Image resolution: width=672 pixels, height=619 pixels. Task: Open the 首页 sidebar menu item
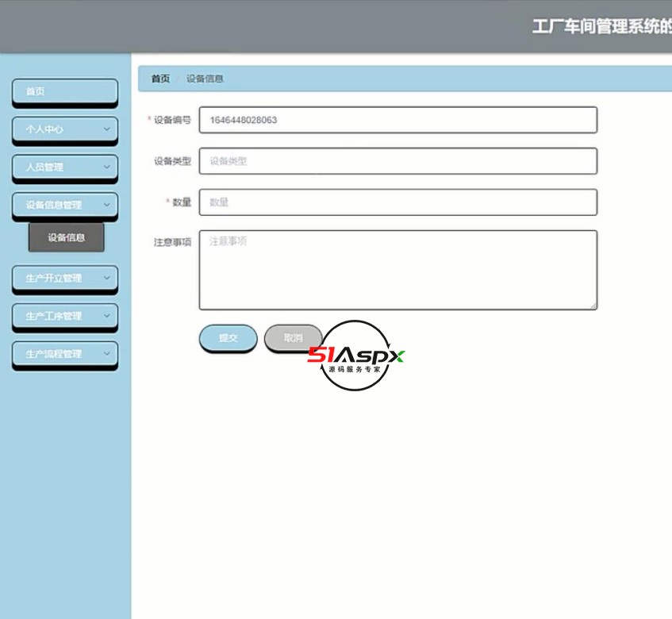coord(63,90)
